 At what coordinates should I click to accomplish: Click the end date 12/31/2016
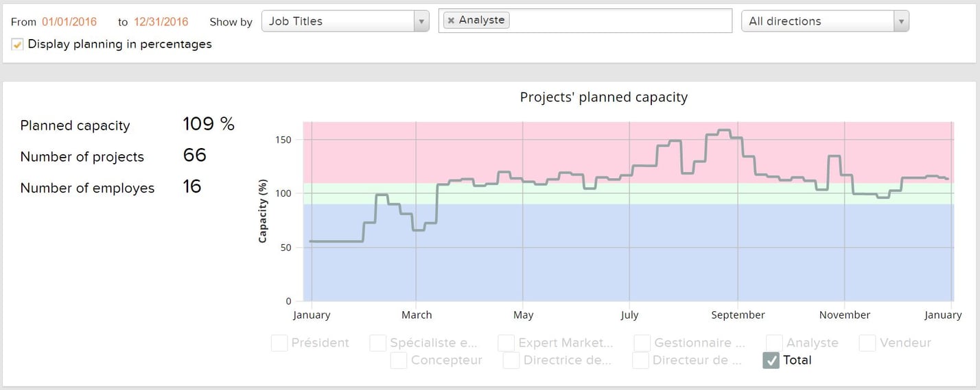pyautogui.click(x=161, y=21)
